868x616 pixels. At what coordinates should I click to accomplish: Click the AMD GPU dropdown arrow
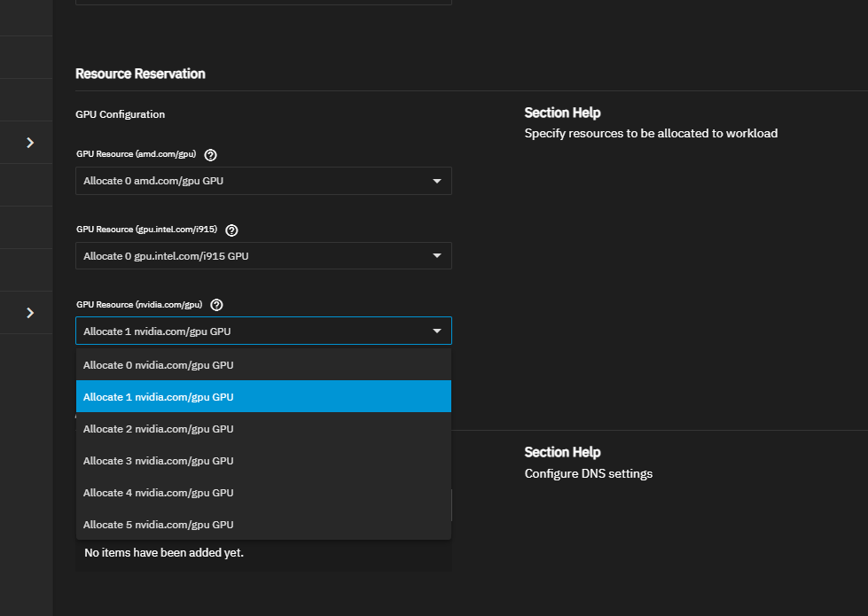tap(436, 182)
